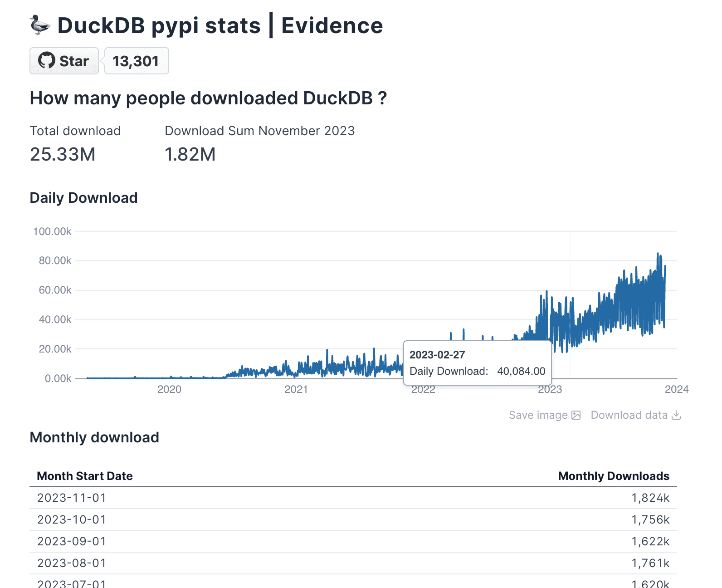Open the 13,301 stargazers count link

(136, 61)
